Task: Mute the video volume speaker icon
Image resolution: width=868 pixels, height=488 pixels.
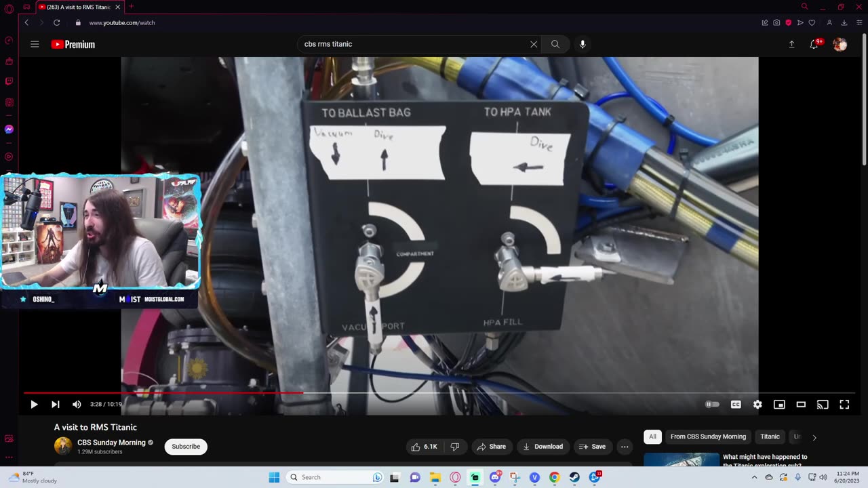Action: (77, 405)
